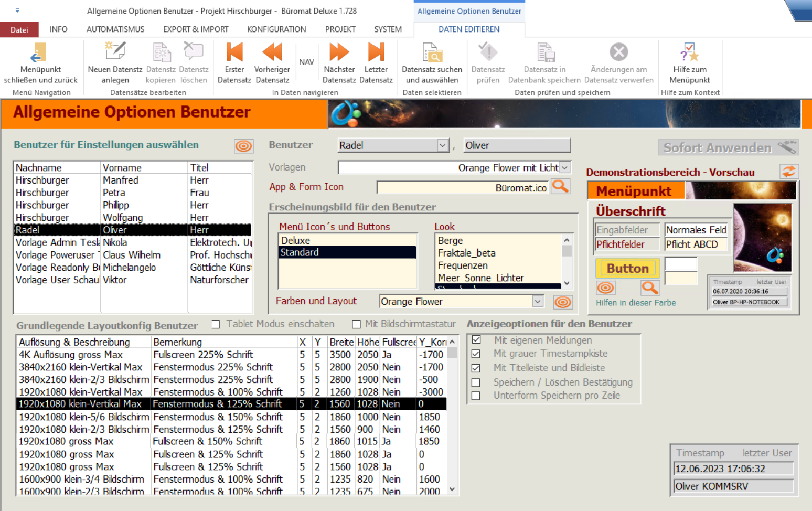Create new record with Neuen Datensatz anlegen

pyautogui.click(x=115, y=53)
